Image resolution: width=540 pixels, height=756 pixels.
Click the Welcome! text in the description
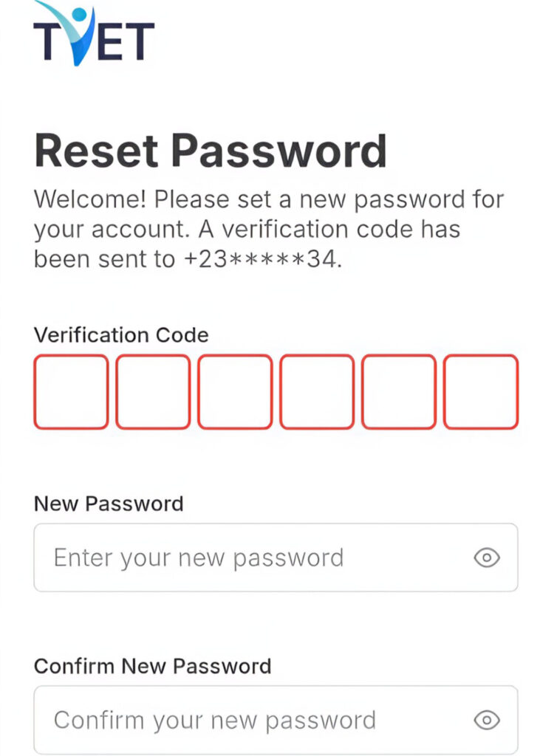click(x=90, y=199)
